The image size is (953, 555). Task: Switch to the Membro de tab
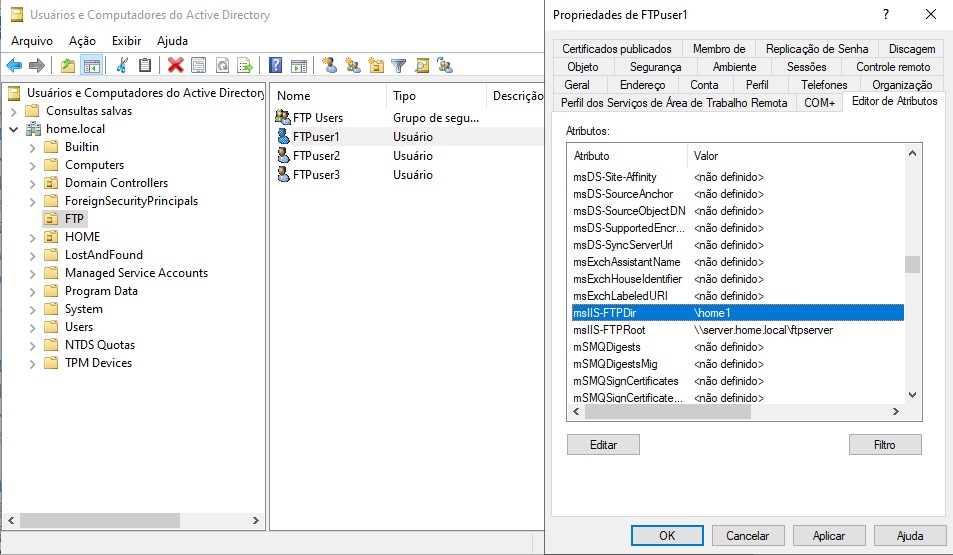click(x=718, y=49)
